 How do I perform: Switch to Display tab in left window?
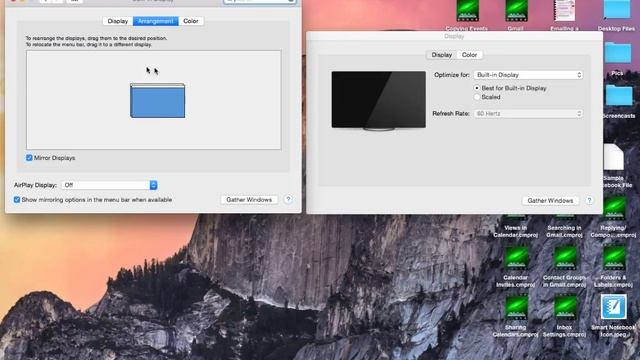(x=118, y=21)
